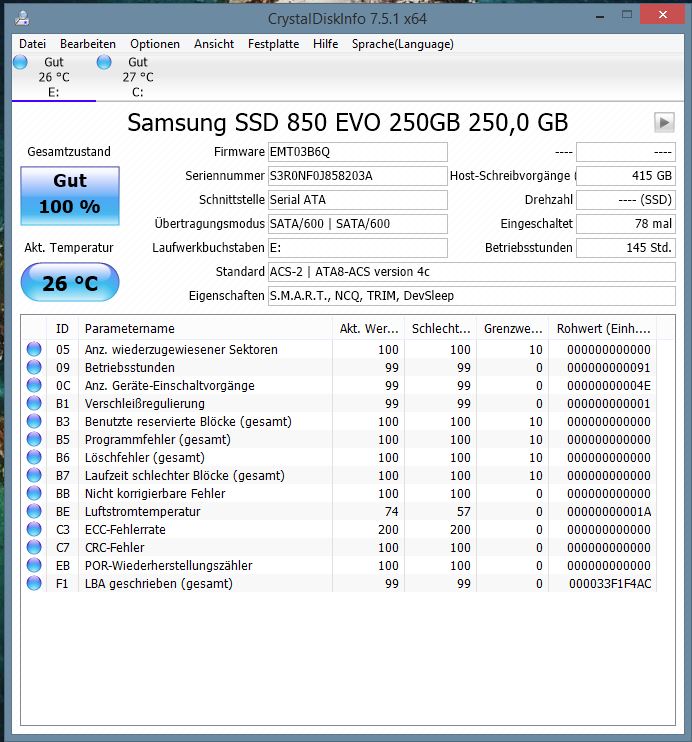Click status orb for Programmfehler row
692x742 pixels.
click(x=34, y=439)
